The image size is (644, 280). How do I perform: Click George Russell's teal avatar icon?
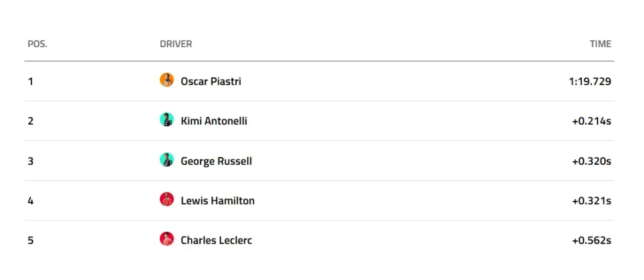(x=167, y=160)
